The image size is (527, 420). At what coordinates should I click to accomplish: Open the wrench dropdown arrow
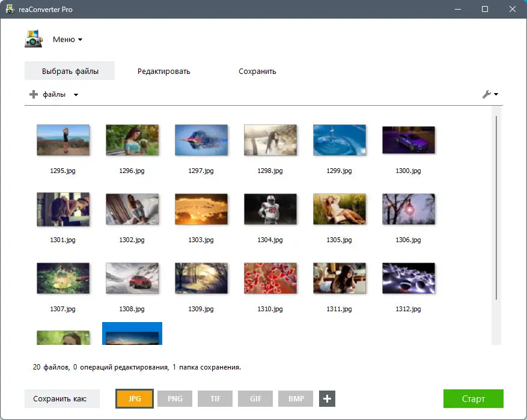pyautogui.click(x=495, y=94)
